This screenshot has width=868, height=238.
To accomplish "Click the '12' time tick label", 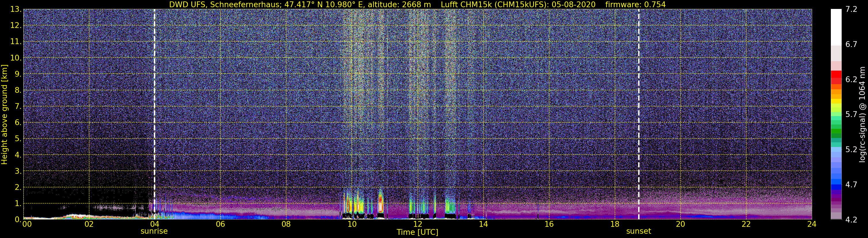I will (417, 224).
